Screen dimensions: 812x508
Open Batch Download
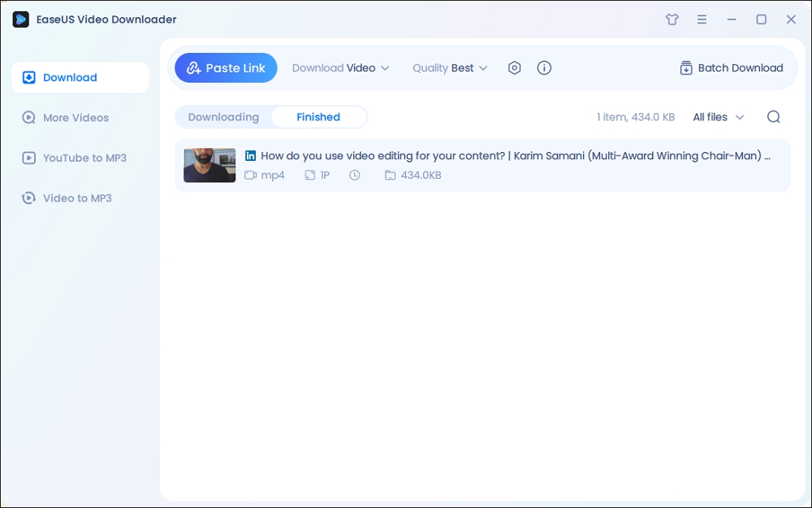[x=732, y=68]
